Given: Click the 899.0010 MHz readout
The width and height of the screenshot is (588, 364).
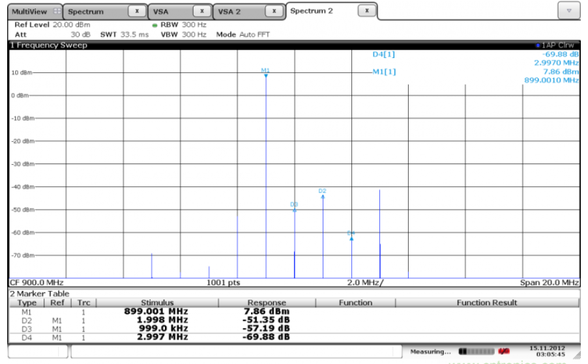Looking at the screenshot, I should 551,80.
